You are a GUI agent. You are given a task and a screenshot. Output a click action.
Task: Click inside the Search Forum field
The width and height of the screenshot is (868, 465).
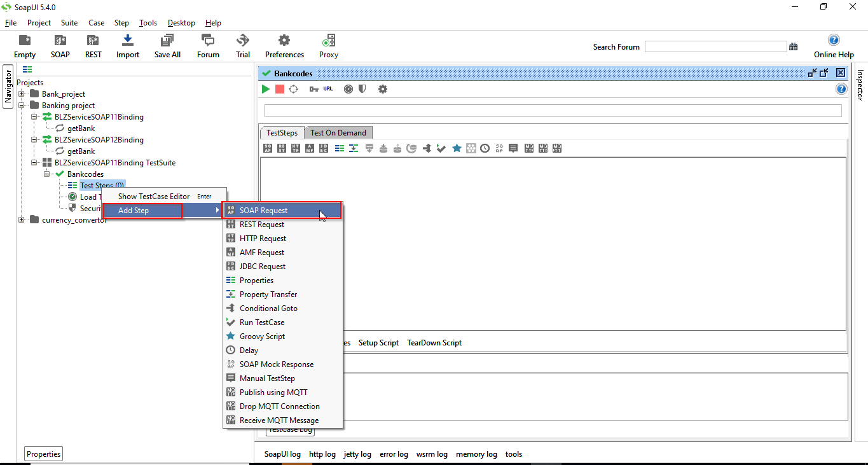point(715,46)
